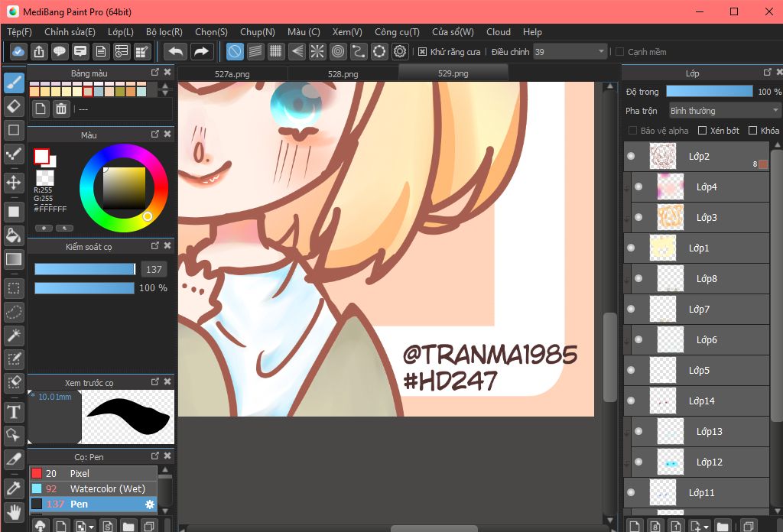The height and width of the screenshot is (532, 783).
Task: Toggle Cạnh mềm checkbox
Action: tap(619, 52)
